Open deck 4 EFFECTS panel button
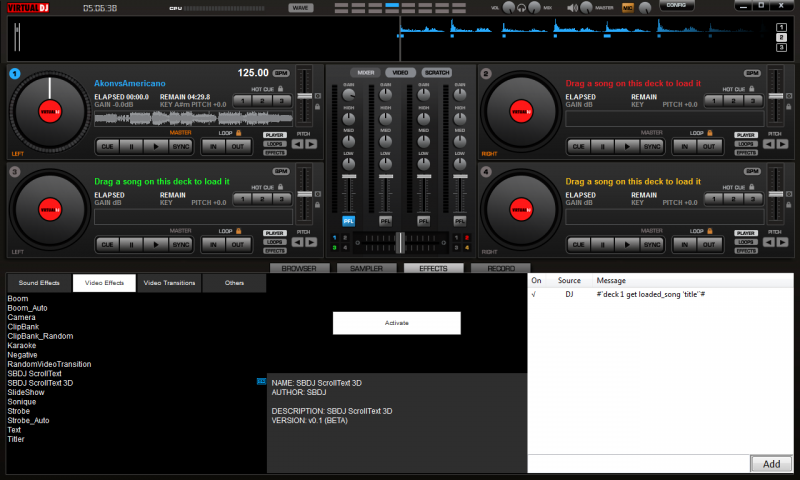Viewport: 800px width, 480px height. [746, 250]
